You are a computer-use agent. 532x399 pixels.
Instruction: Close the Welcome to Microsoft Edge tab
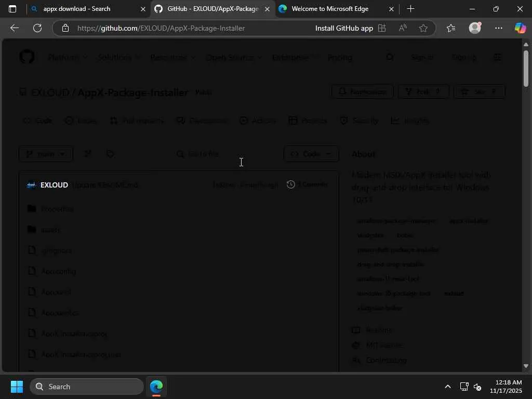tap(391, 9)
